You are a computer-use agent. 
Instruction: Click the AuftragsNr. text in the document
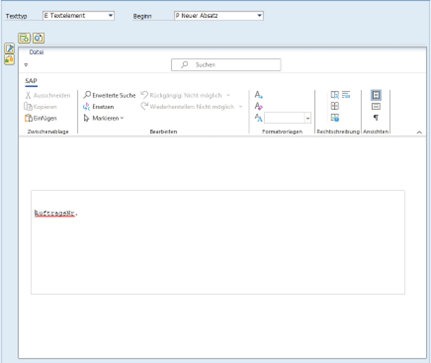(x=56, y=213)
